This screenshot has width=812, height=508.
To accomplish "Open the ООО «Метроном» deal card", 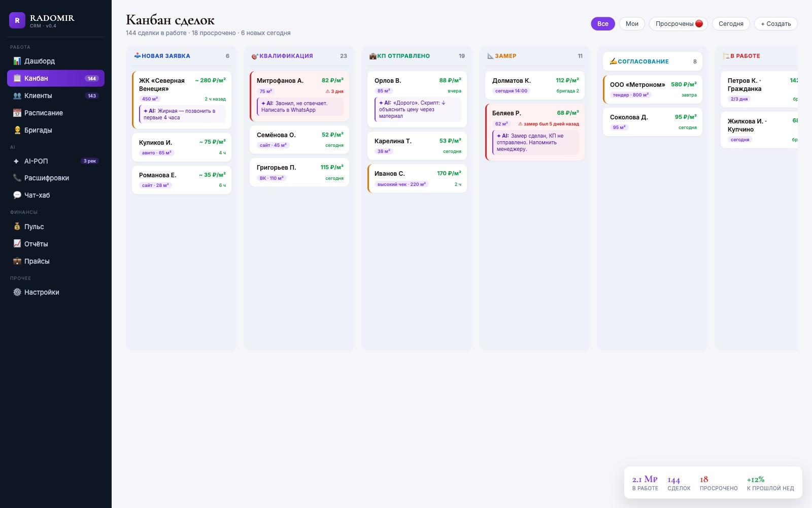I will coord(653,89).
